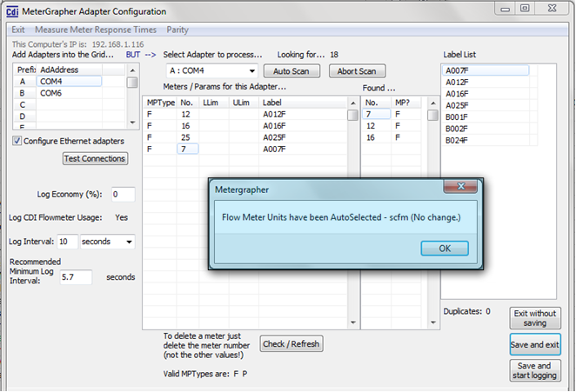This screenshot has height=392, width=576.
Task: Click the Save and exit button
Action: point(535,345)
